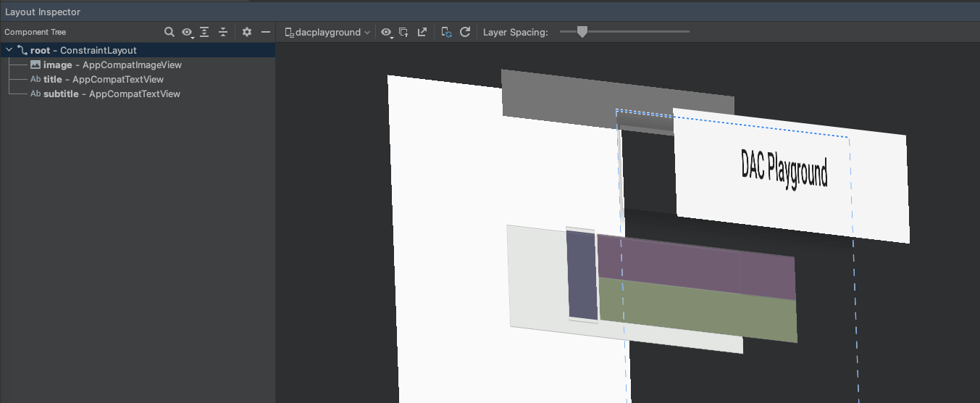
Task: Open Component Tree filter eye options
Action: [188, 32]
